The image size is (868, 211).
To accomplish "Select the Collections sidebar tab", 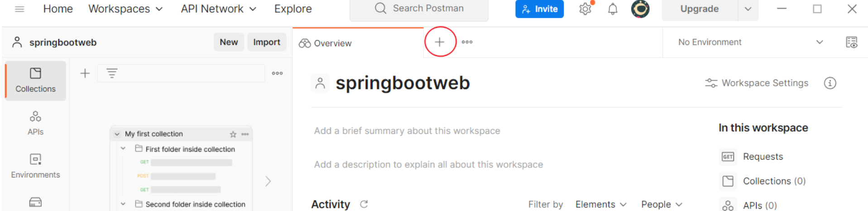I will (x=36, y=80).
